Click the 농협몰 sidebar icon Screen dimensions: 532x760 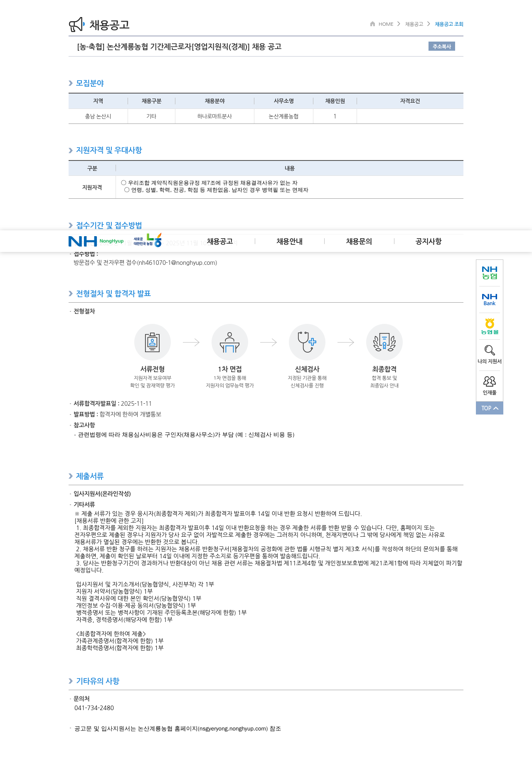[490, 326]
